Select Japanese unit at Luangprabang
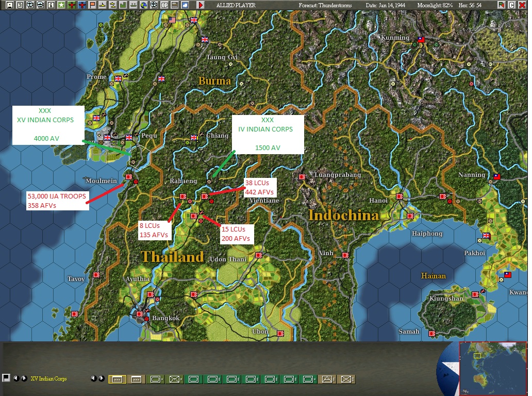The width and height of the screenshot is (532, 396). pos(302,177)
